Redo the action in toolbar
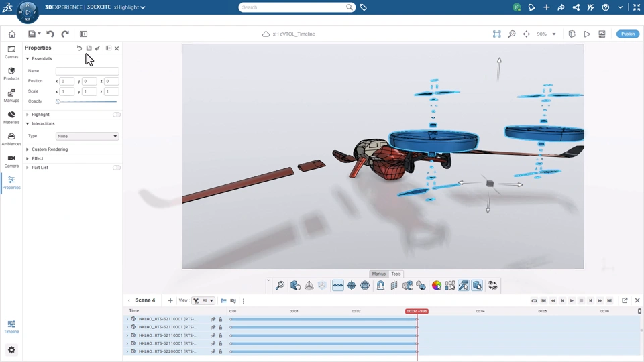Viewport: 644px width, 362px height. coord(65,34)
